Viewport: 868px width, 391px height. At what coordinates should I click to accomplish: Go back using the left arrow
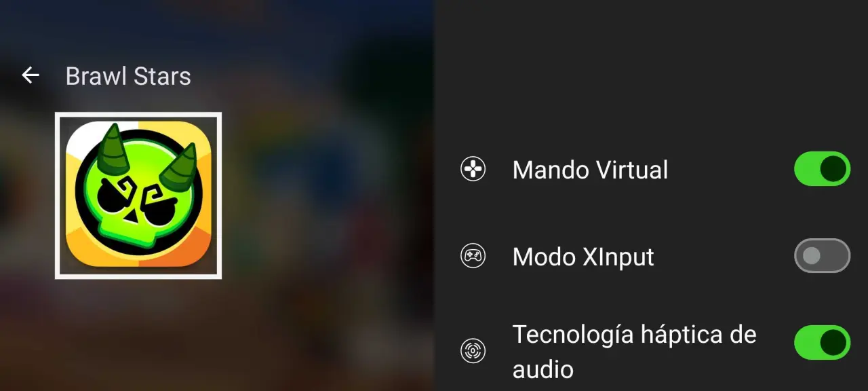31,75
